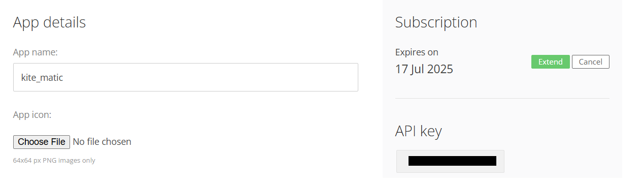Click the black redaction bar over the key
Screen dimensions: 644x183
pyautogui.click(x=452, y=161)
